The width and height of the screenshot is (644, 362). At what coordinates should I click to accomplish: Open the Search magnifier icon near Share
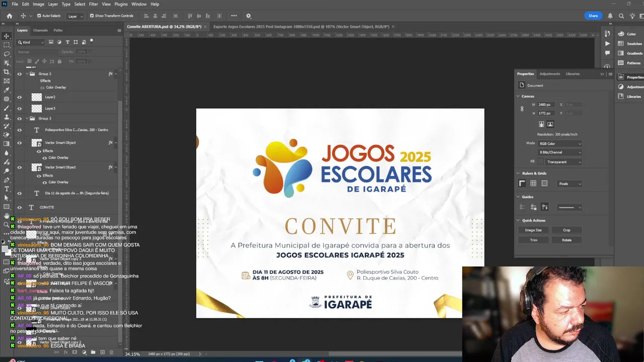(x=621, y=16)
